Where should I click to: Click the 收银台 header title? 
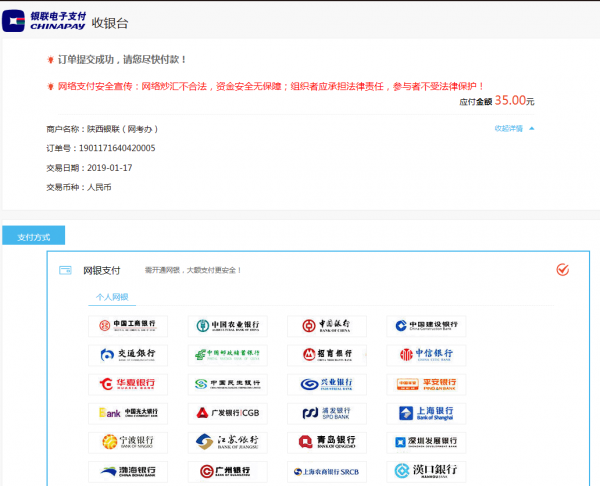(x=110, y=23)
